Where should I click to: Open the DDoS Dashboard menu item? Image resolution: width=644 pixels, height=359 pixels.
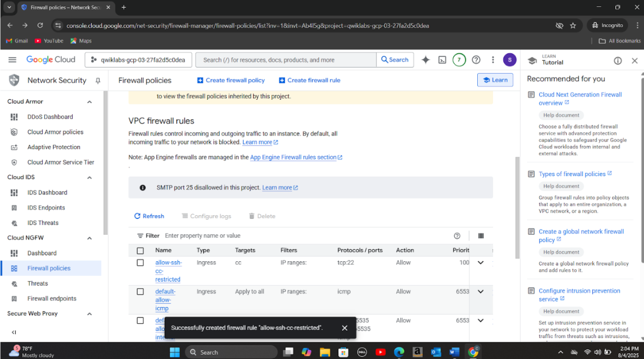[50, 117]
